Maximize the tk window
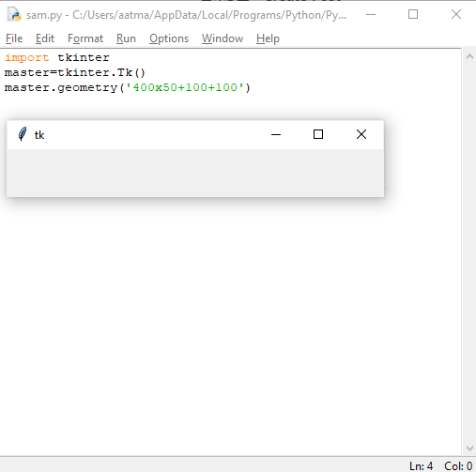This screenshot has height=472, width=476. click(318, 134)
